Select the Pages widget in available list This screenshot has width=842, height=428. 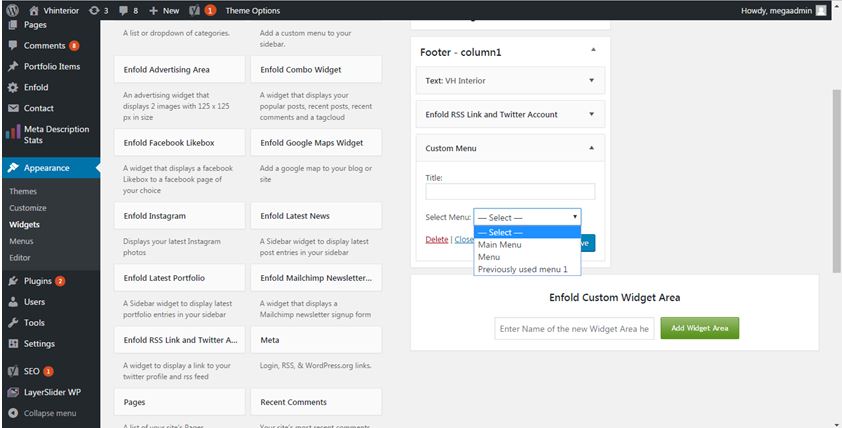[x=179, y=402]
